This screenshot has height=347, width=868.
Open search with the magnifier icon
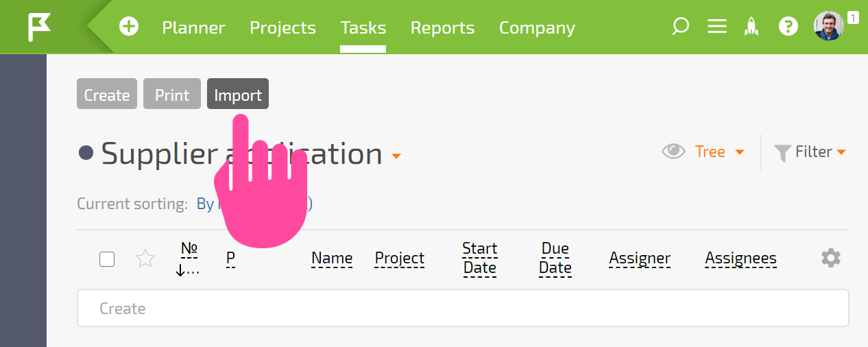[x=680, y=27]
